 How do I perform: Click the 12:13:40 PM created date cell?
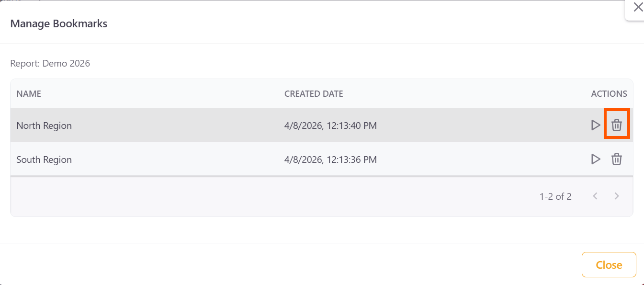coord(330,125)
